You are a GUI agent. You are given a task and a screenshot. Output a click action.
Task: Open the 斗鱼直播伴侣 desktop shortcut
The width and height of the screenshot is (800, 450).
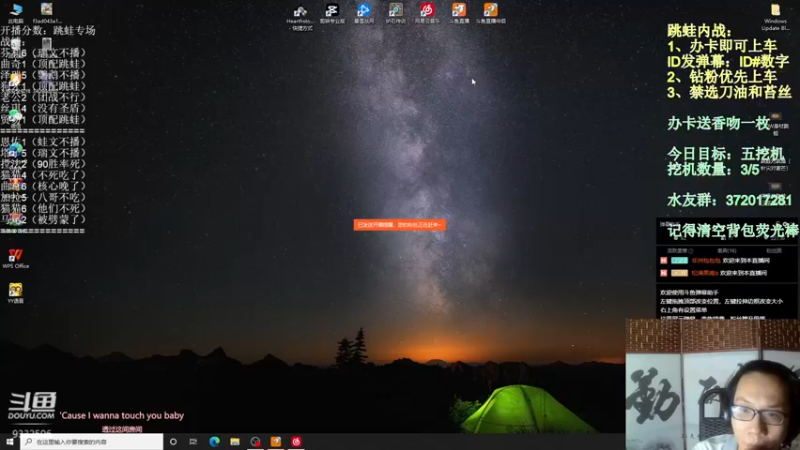click(x=491, y=14)
